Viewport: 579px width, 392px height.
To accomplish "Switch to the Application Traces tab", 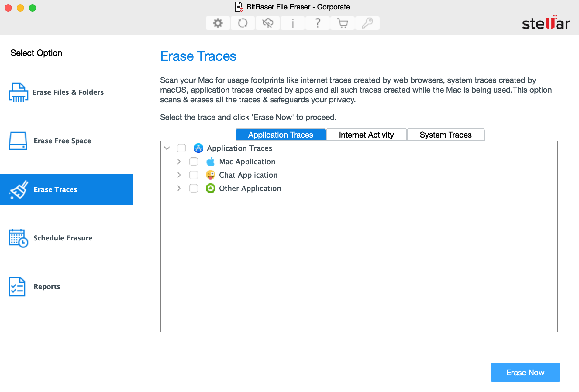I will [x=281, y=135].
